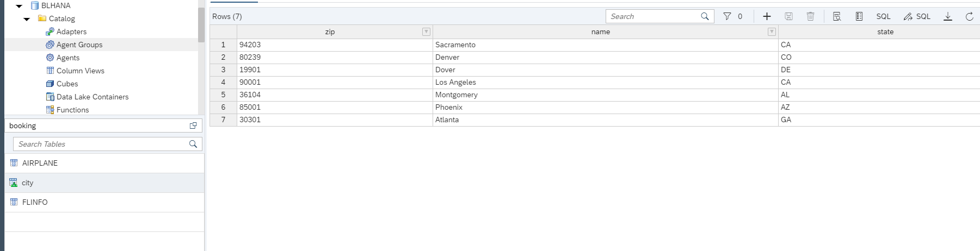
Task: Open the table detail search icon
Action: tap(837, 16)
